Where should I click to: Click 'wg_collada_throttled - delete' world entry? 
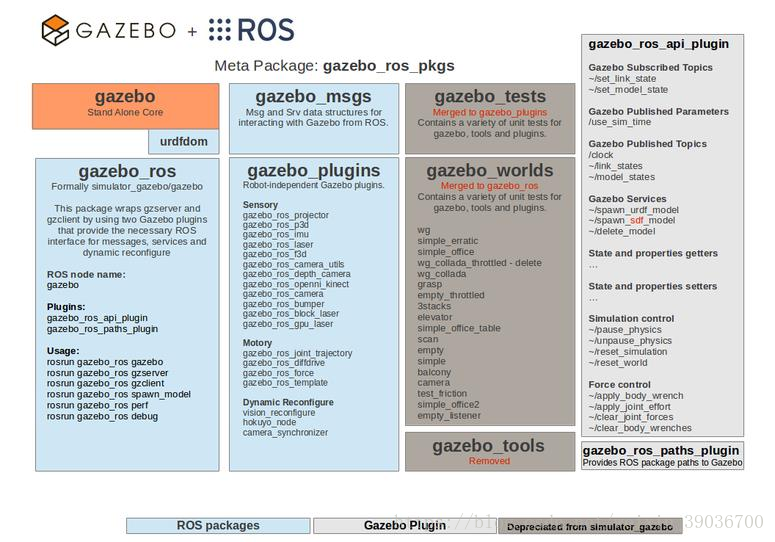click(479, 263)
